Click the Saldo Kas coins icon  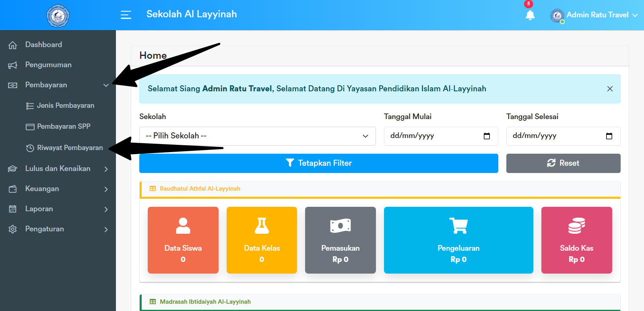[x=577, y=226]
